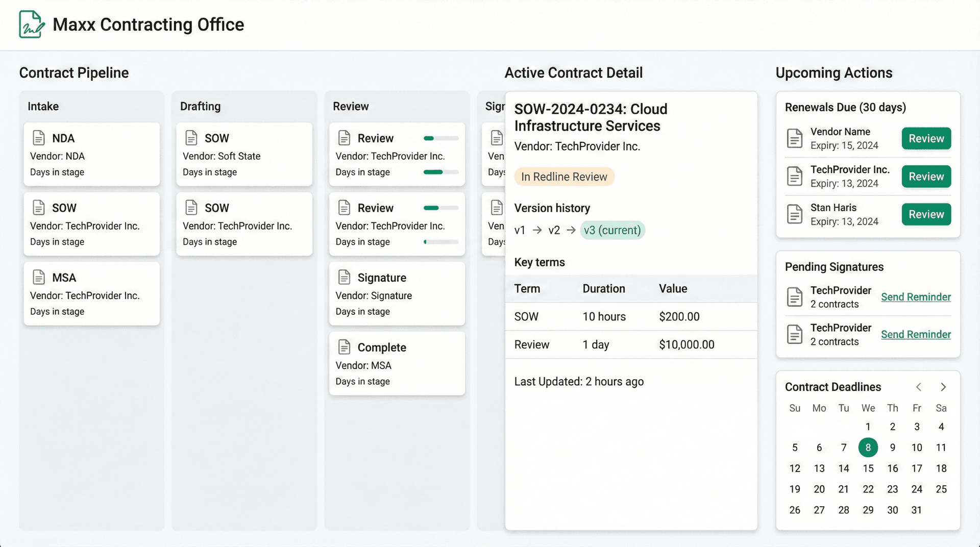The image size is (980, 547).
Task: Click the document icon on the NDA intake card
Action: coord(39,137)
